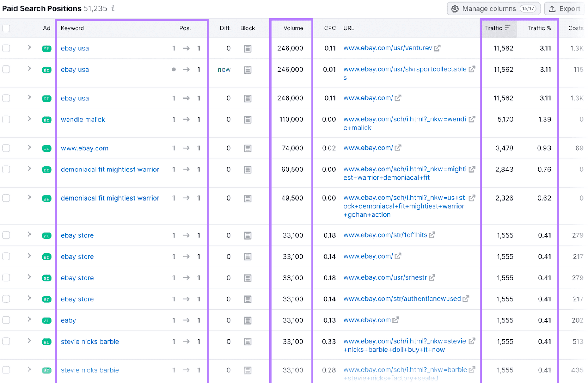Open external link icon for www.ebay.com/str/1of1hits
588x383 pixels.
(432, 235)
